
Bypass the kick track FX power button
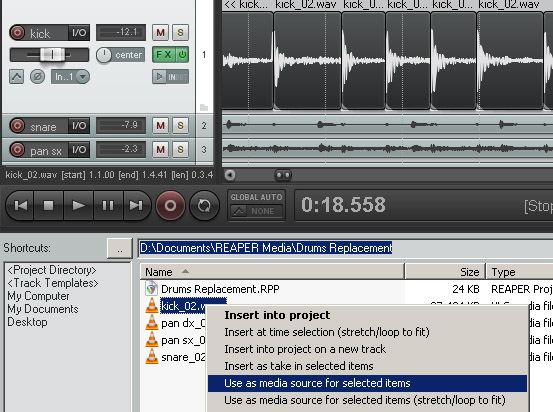pyautogui.click(x=182, y=55)
